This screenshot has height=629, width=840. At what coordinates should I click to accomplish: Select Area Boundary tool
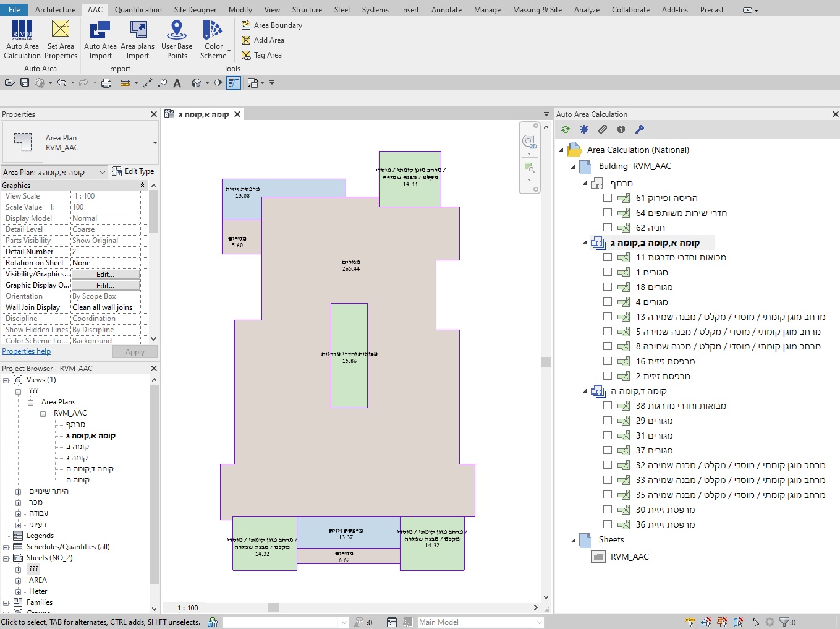(272, 25)
